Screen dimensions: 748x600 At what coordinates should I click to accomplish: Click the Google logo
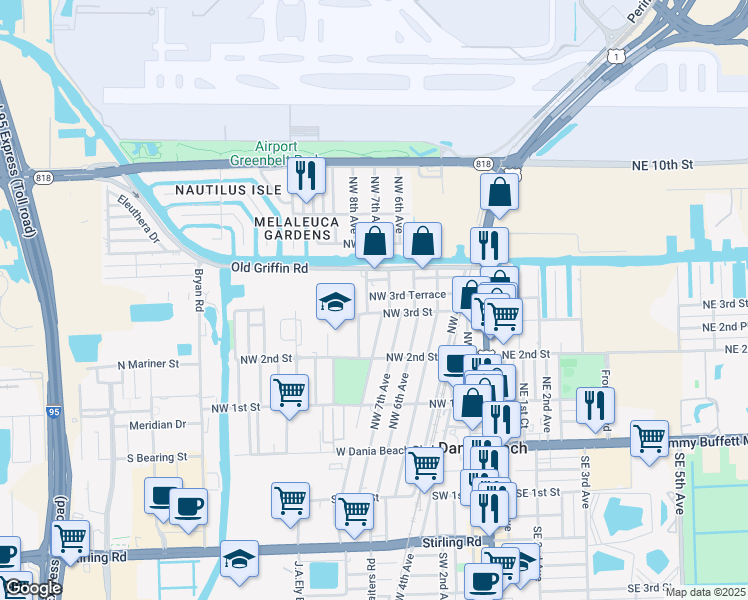[x=33, y=589]
